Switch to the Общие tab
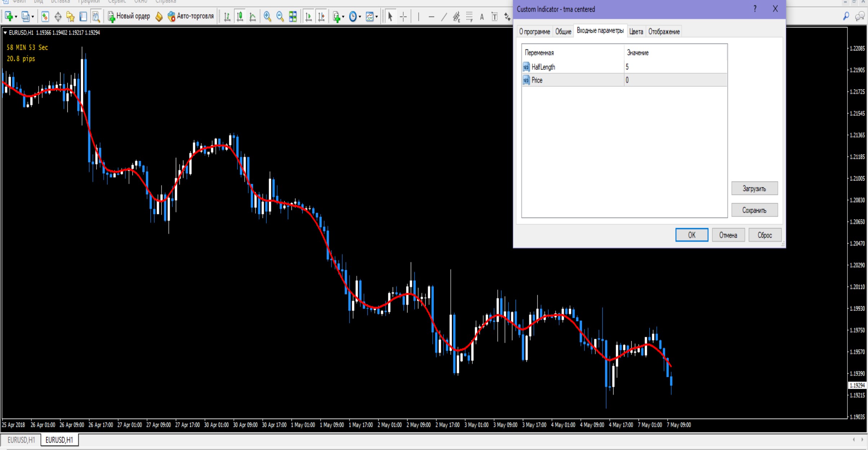 pyautogui.click(x=563, y=32)
